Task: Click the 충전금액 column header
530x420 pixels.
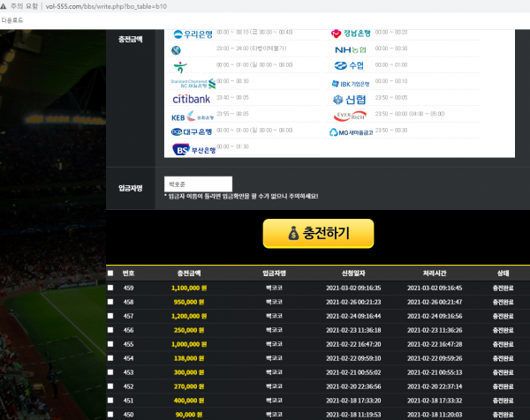Action: 189,274
